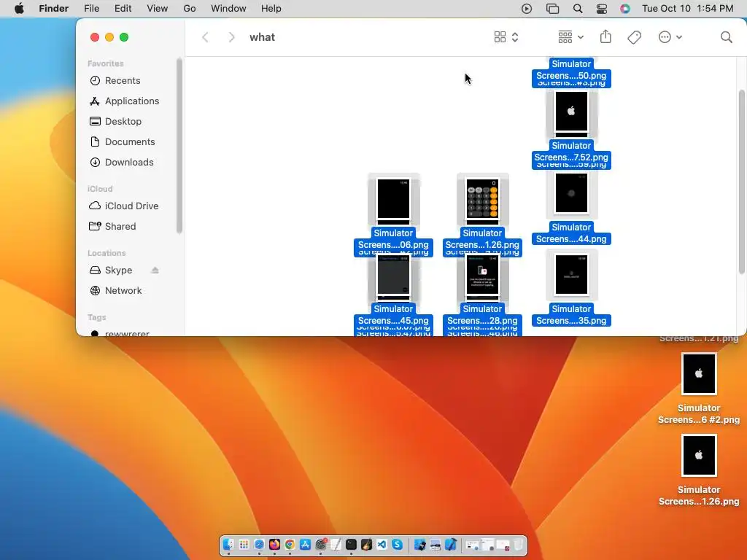Select the black thumbnail for Screens....06.png
This screenshot has height=560, width=747.
(393, 198)
